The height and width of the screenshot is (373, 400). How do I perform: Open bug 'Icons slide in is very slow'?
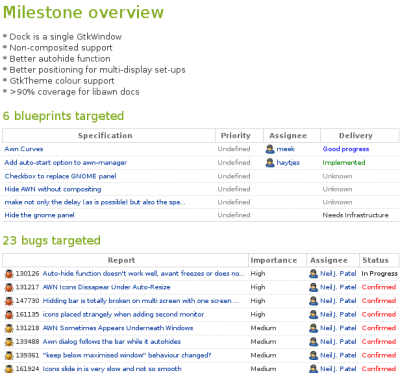point(112,369)
